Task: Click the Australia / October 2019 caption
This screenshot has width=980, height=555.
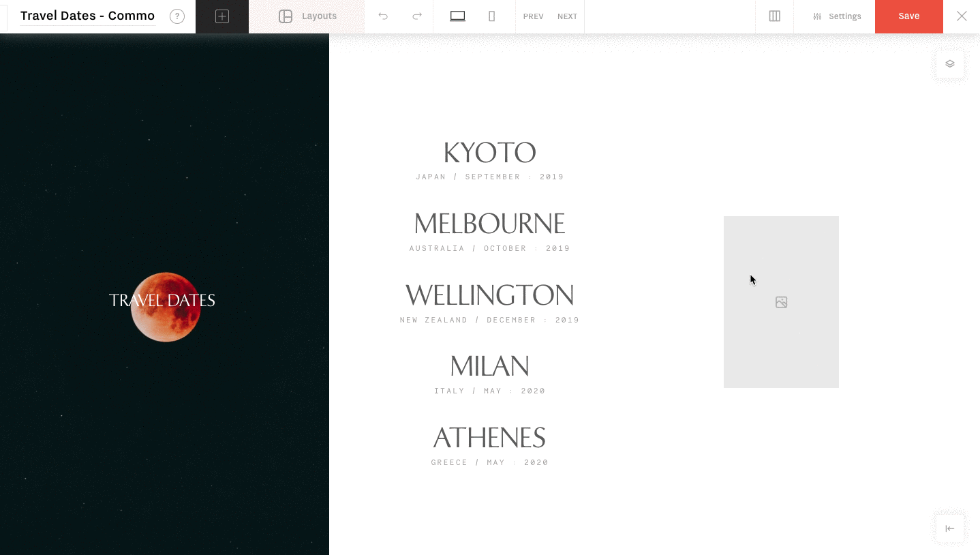Action: [x=490, y=249]
